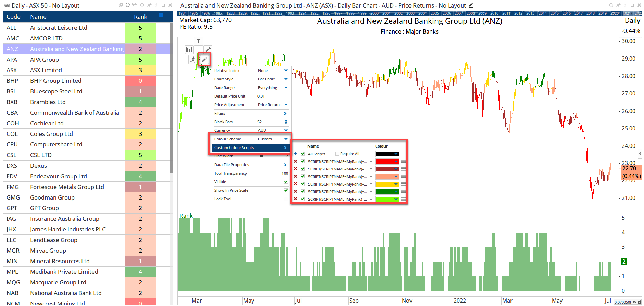
Task: Click the search magnifier in the watchlist title bar
Action: 121,5
